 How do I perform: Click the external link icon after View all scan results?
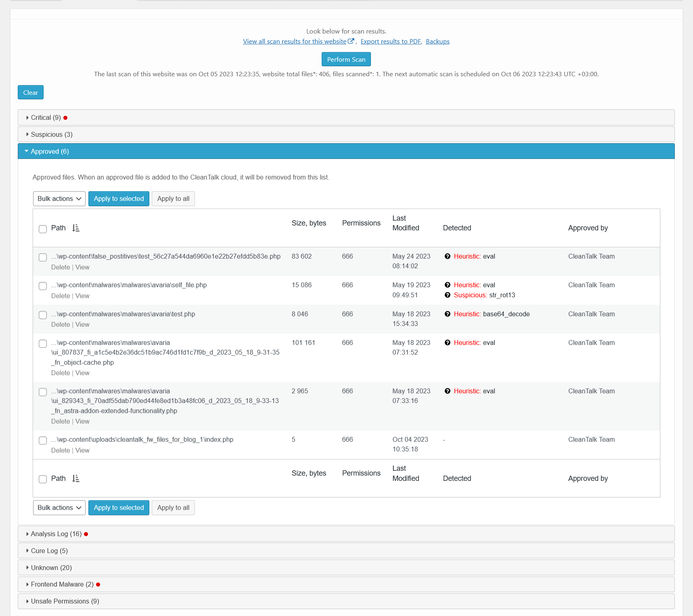(x=351, y=41)
